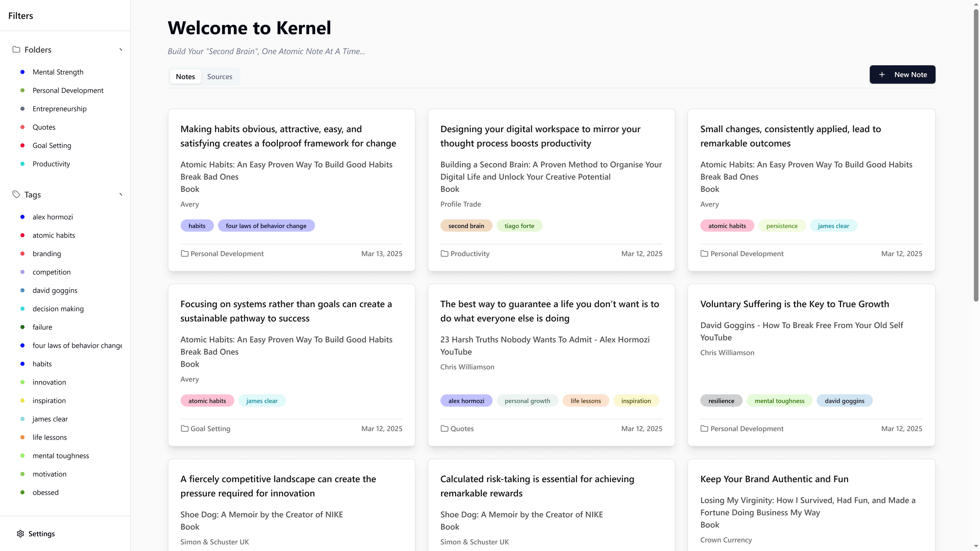This screenshot has height=551, width=980.
Task: Toggle the atomic habits tag filter
Action: pos(54,235)
